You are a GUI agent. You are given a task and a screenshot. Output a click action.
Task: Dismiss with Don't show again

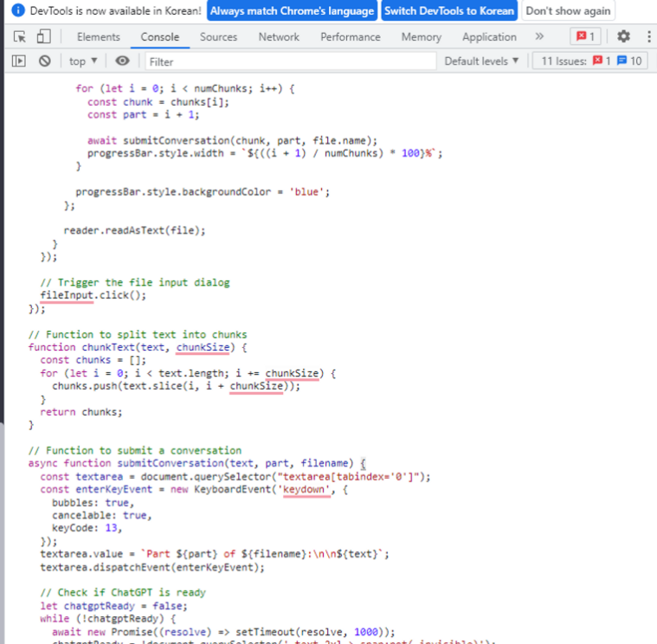click(x=568, y=11)
